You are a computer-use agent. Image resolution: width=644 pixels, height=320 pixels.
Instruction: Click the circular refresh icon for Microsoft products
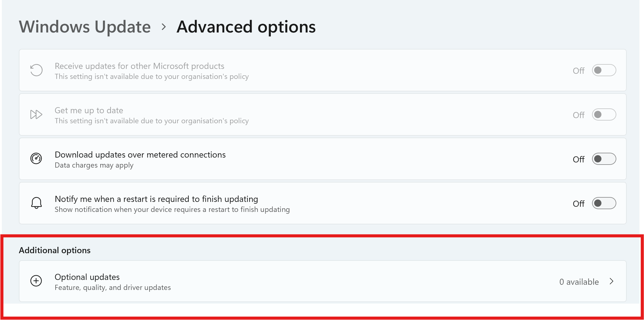click(36, 70)
